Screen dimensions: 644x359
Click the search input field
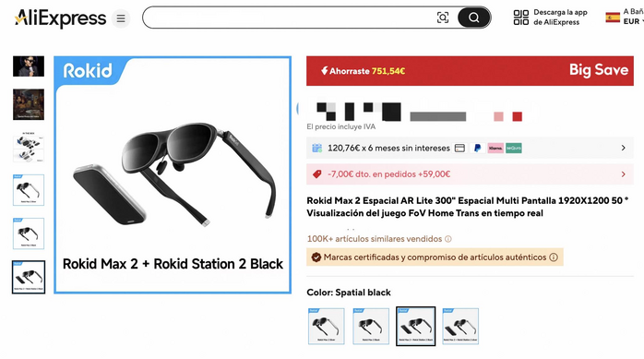pos(290,18)
